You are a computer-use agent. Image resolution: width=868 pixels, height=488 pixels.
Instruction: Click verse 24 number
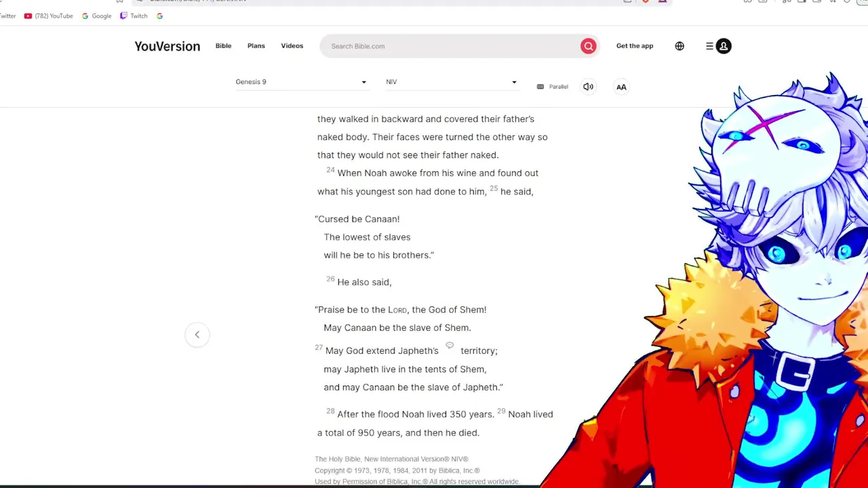[330, 169]
